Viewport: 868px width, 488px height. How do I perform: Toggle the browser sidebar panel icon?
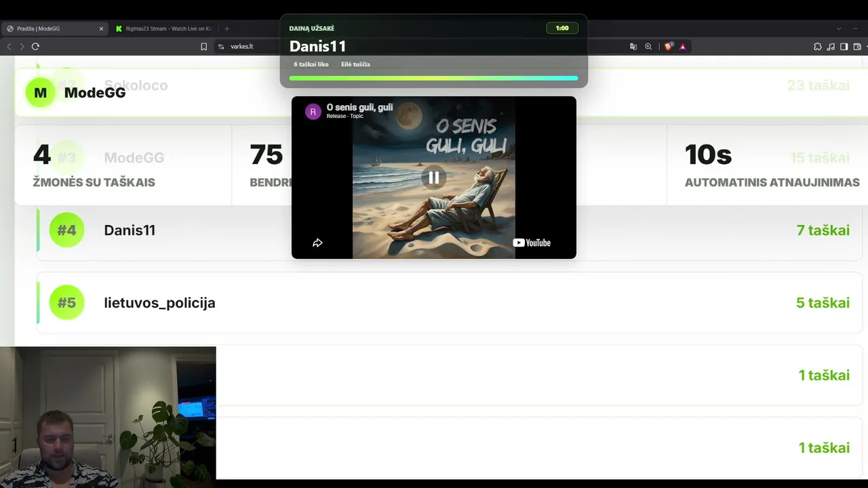pos(844,47)
